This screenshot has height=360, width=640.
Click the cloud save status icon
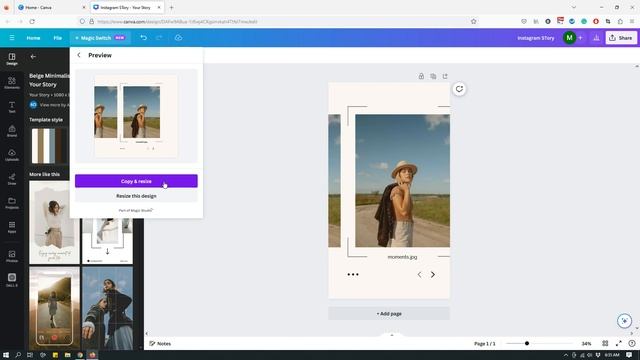(x=178, y=38)
